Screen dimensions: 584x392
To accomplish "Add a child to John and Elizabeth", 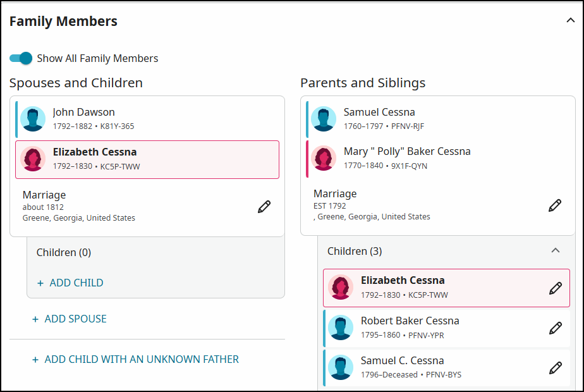I will pos(70,283).
